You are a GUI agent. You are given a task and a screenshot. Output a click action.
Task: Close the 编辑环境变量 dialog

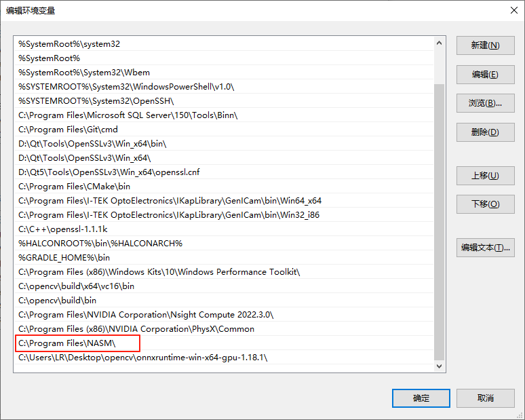coord(514,10)
